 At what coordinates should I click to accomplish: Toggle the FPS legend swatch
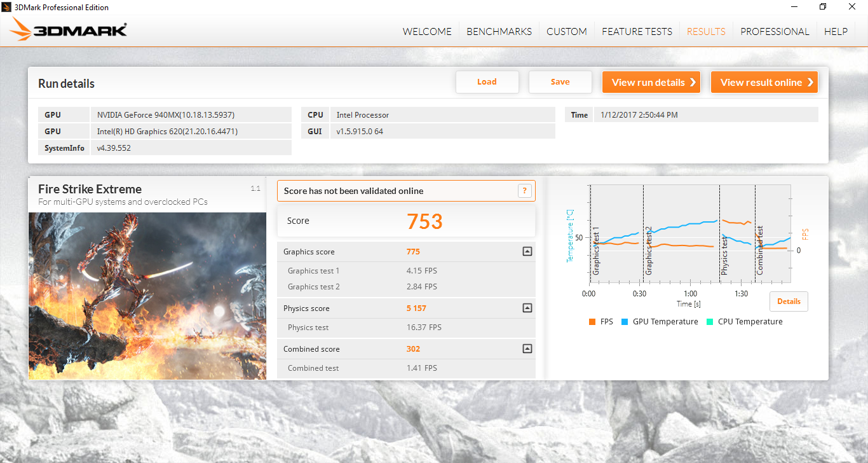592,322
